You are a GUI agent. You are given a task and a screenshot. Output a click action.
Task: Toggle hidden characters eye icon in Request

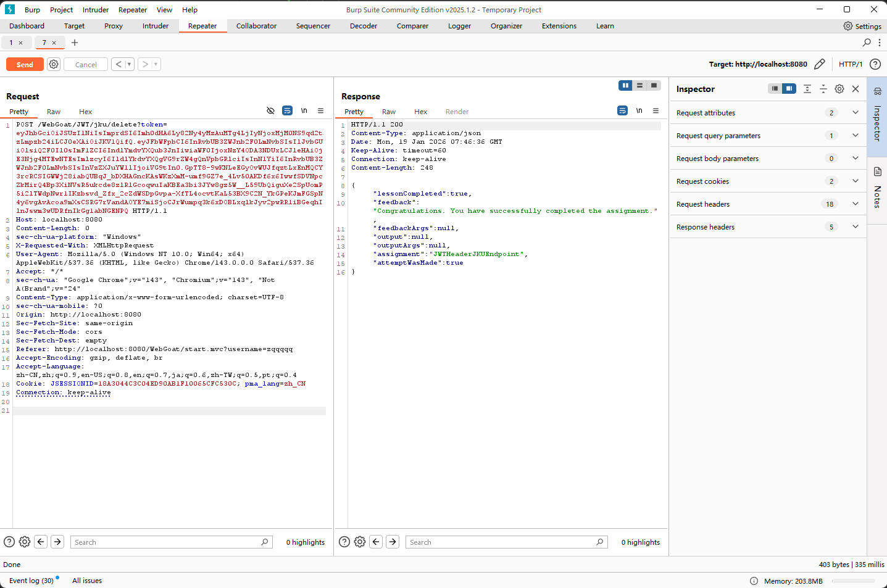[270, 111]
